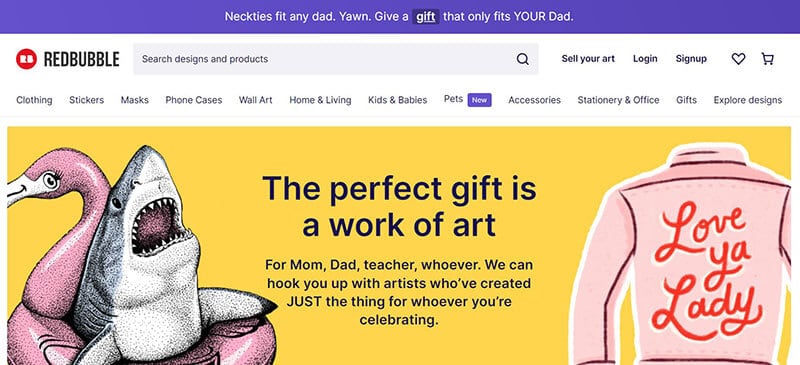Click the Sell your art link
This screenshot has width=800, height=365.
588,59
